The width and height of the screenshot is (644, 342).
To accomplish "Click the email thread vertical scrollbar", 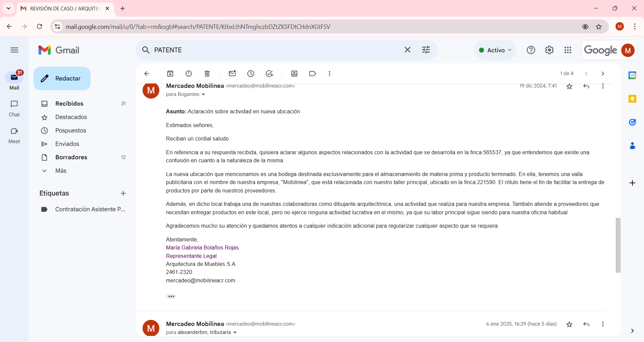I will [618, 245].
